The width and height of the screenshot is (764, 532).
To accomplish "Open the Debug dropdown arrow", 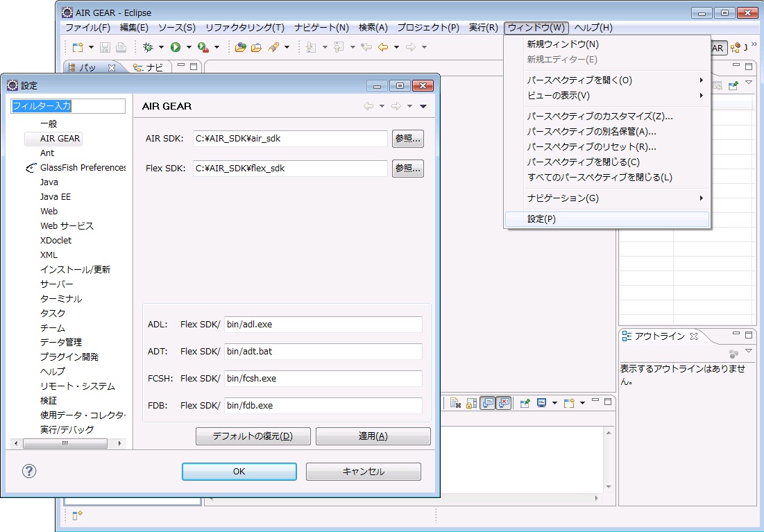I will tap(161, 47).
